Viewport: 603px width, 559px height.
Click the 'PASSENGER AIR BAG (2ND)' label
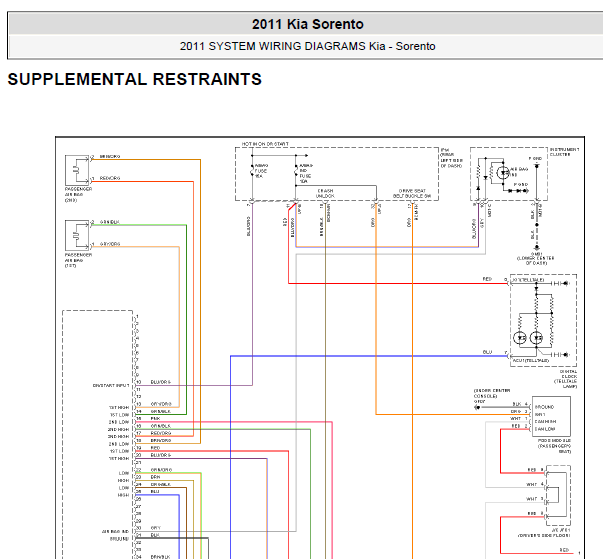[x=78, y=195]
